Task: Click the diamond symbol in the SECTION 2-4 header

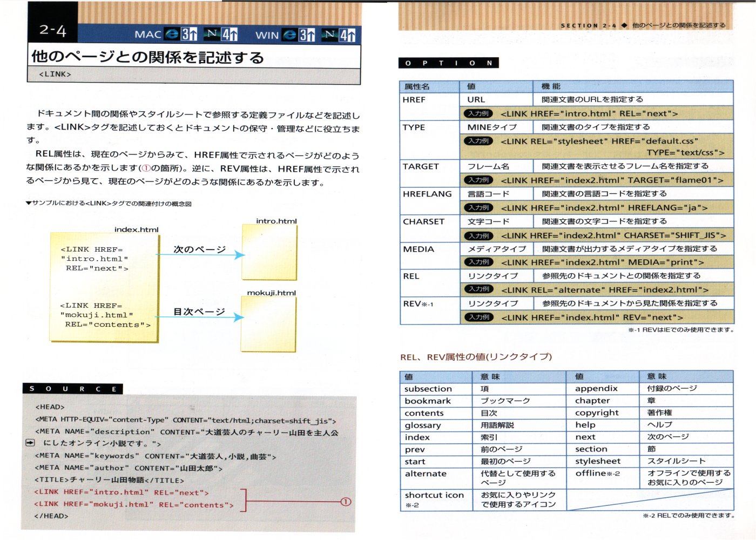Action: coord(624,25)
